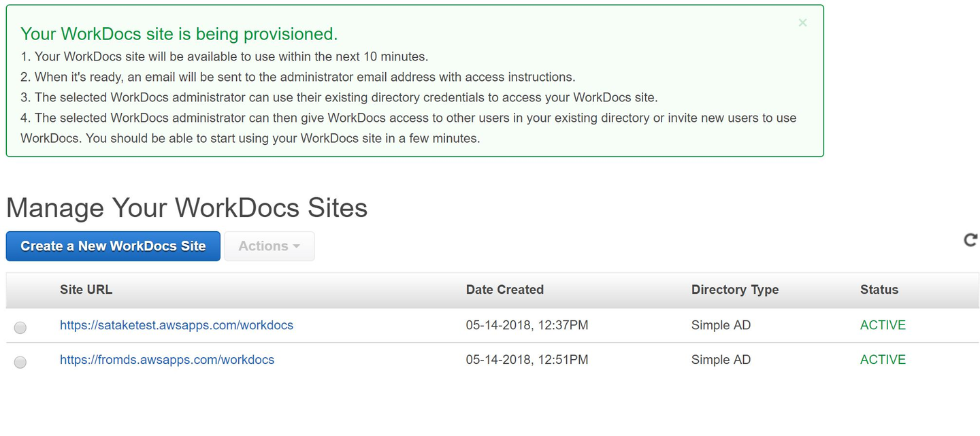The image size is (980, 436).
Task: Click the refresh icon above the sites table
Action: 970,239
